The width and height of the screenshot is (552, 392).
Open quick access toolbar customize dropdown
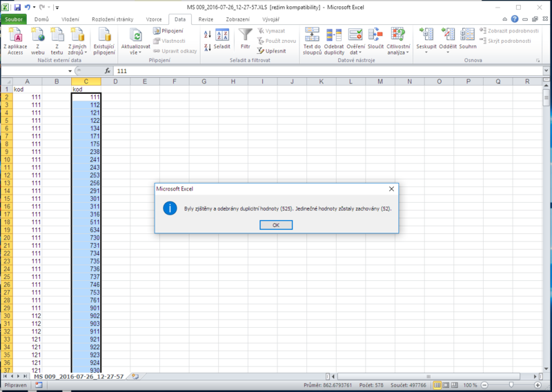[x=57, y=8]
